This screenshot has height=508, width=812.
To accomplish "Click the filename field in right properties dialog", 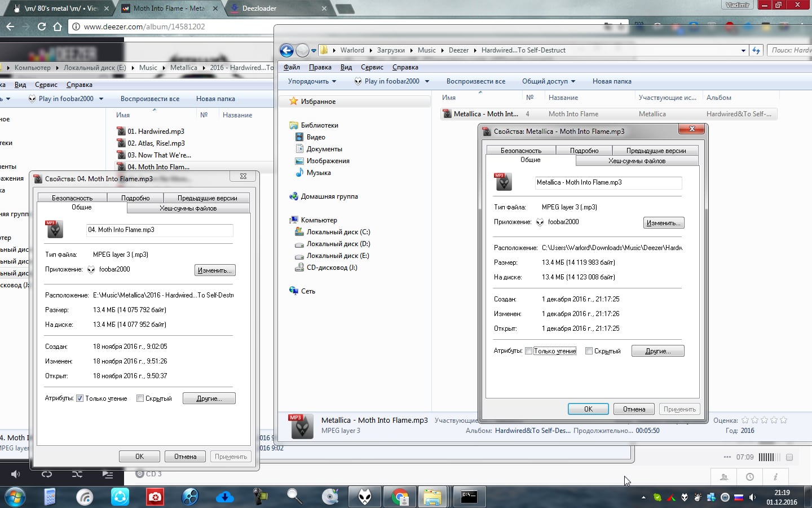I will point(608,182).
